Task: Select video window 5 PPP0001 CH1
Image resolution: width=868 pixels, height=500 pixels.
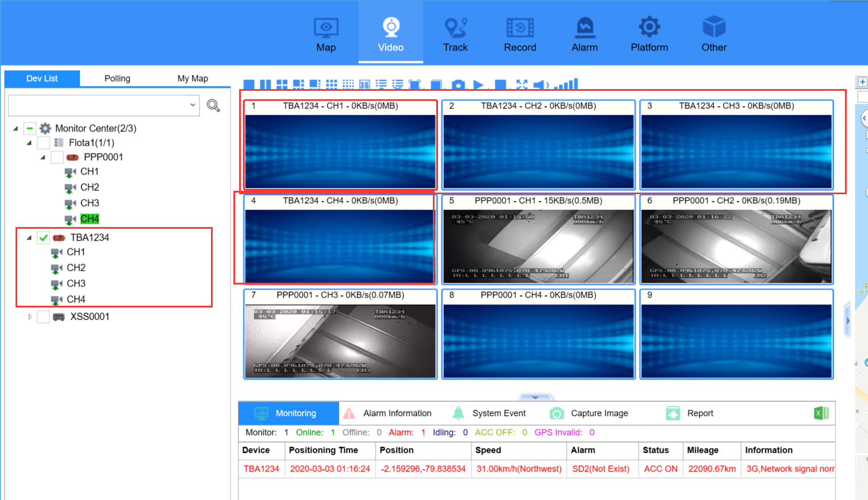Action: click(x=539, y=240)
